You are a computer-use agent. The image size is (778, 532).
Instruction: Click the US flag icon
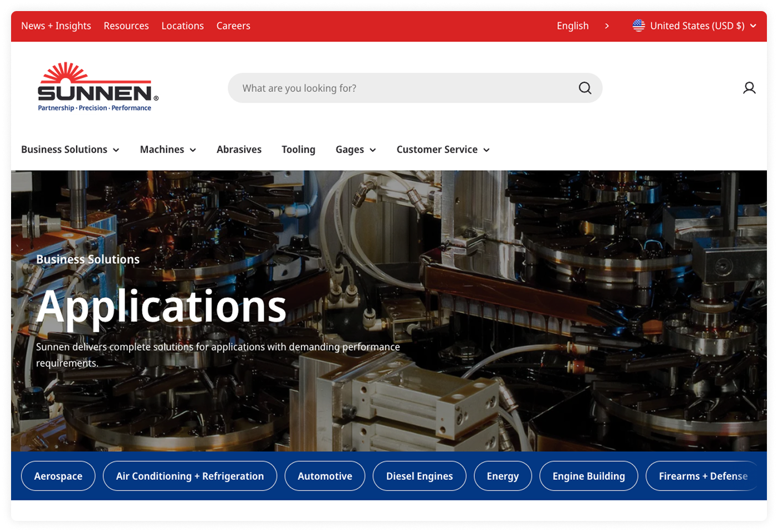point(639,25)
